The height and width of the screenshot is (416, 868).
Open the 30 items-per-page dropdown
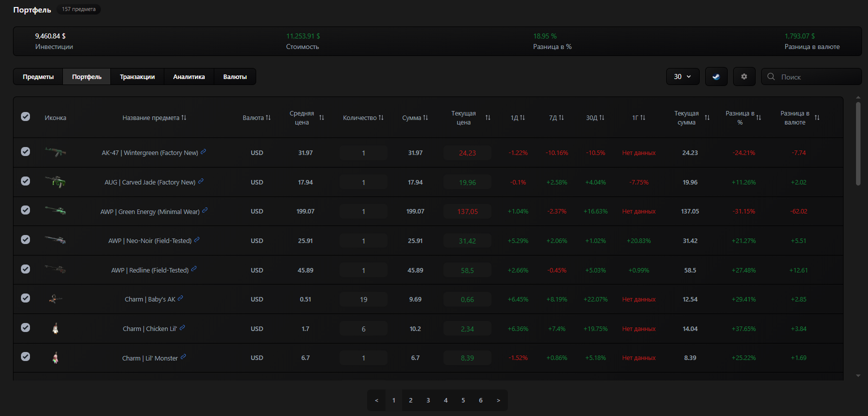[x=682, y=76]
